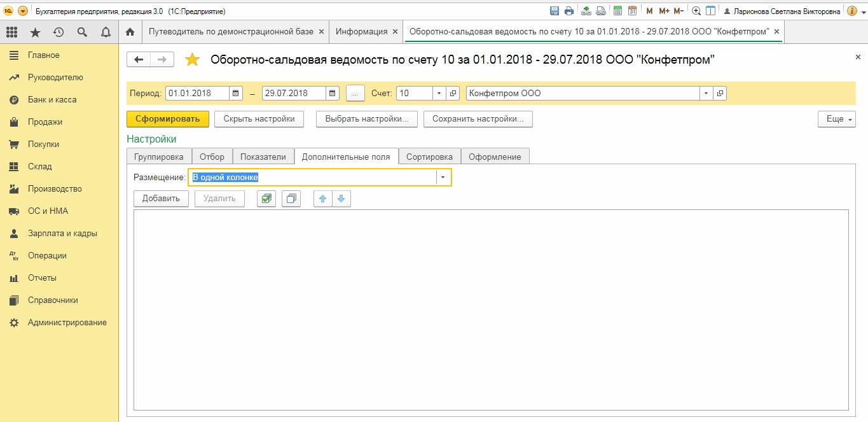868x422 pixels.
Task: Open the notifications bell icon
Action: [106, 32]
